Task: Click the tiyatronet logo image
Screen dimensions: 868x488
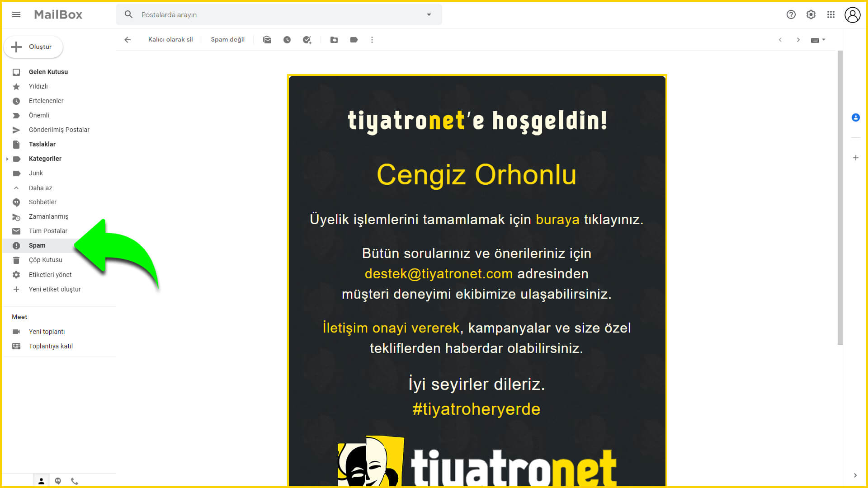Action: (x=477, y=462)
